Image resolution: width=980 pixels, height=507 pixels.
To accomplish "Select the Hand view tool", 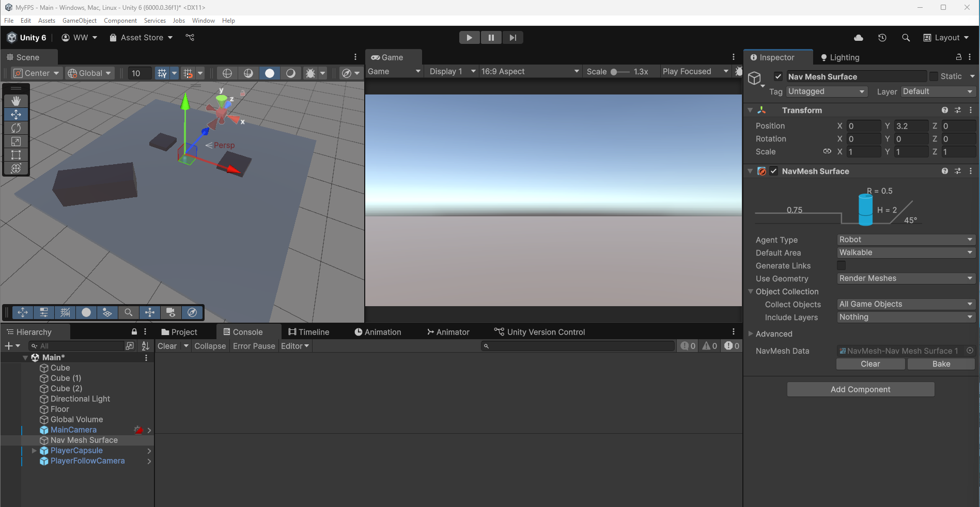I will [16, 101].
